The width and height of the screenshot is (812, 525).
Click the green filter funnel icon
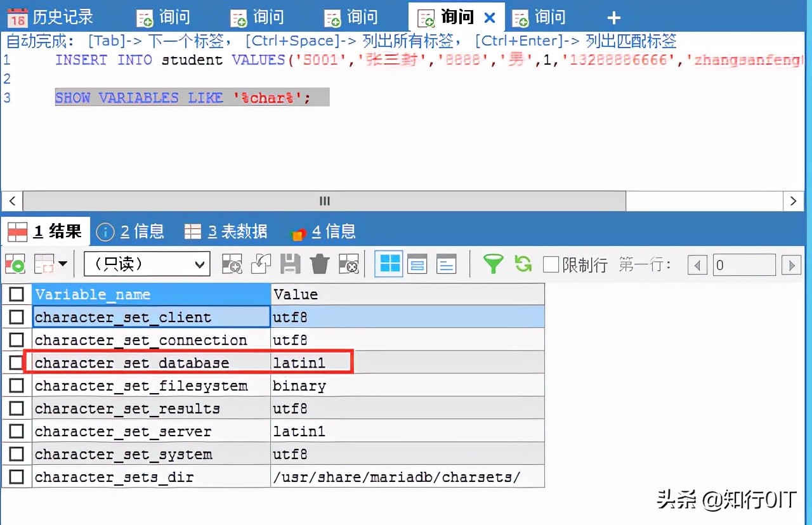tap(493, 264)
